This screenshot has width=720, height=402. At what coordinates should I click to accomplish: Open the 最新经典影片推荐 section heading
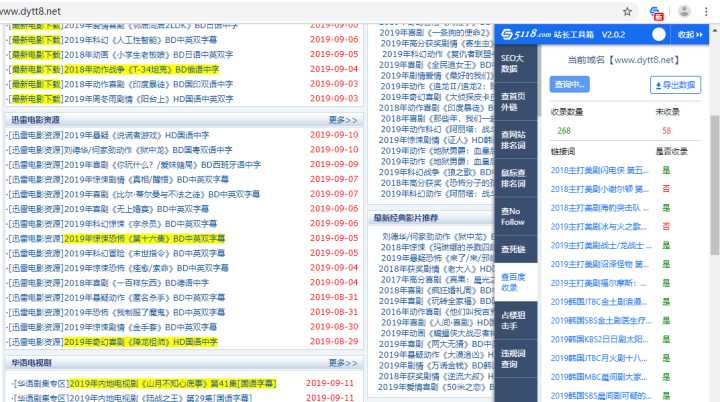coord(406,218)
